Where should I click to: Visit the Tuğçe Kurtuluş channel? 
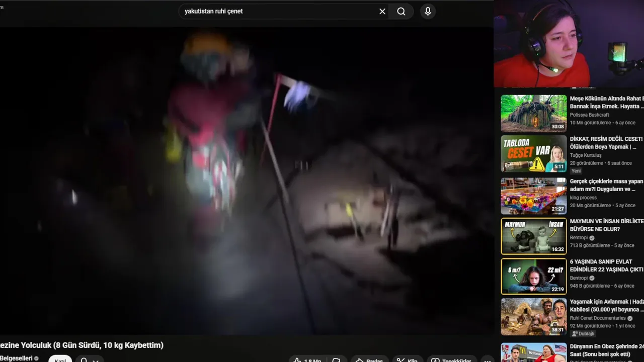pyautogui.click(x=586, y=155)
